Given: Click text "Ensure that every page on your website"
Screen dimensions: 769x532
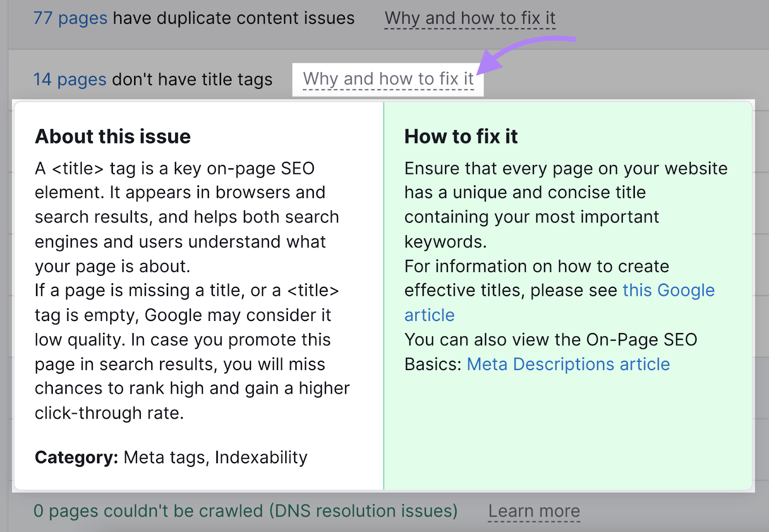Looking at the screenshot, I should pyautogui.click(x=566, y=169).
